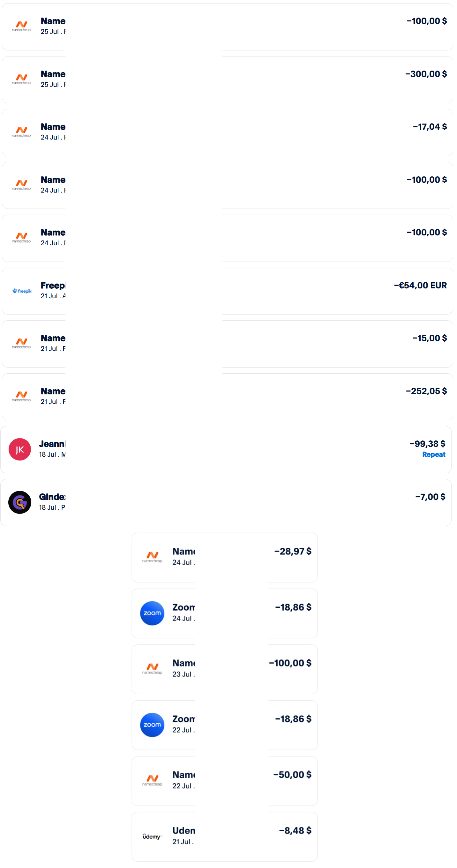This screenshot has height=868, width=457.
Task: Click the 18 Jul Jeanni transaction name
Action: coord(52,444)
